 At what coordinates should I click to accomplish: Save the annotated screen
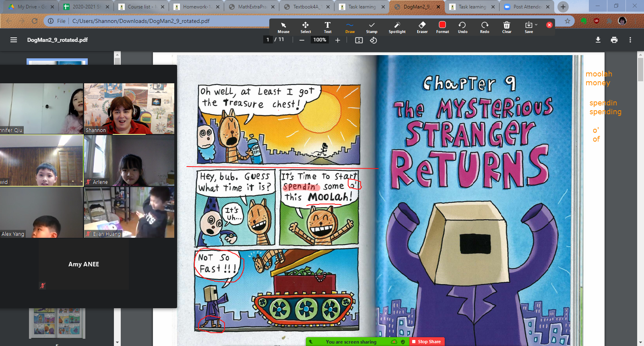pyautogui.click(x=528, y=27)
